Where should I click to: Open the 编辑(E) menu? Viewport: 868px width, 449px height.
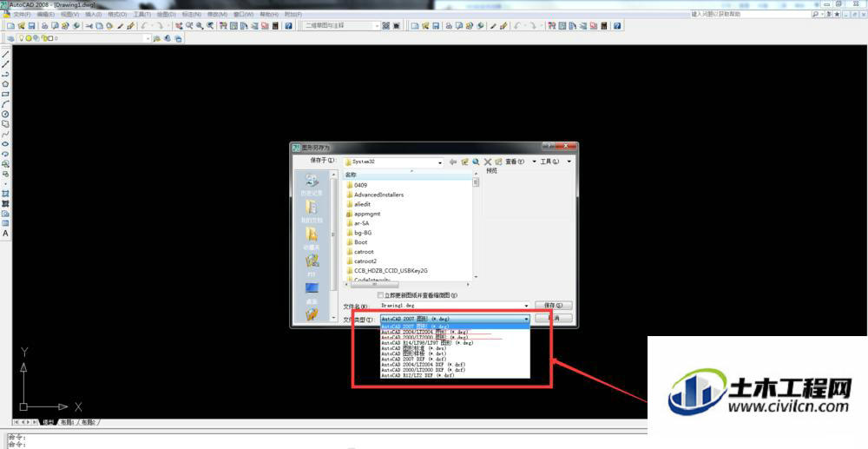tap(45, 14)
